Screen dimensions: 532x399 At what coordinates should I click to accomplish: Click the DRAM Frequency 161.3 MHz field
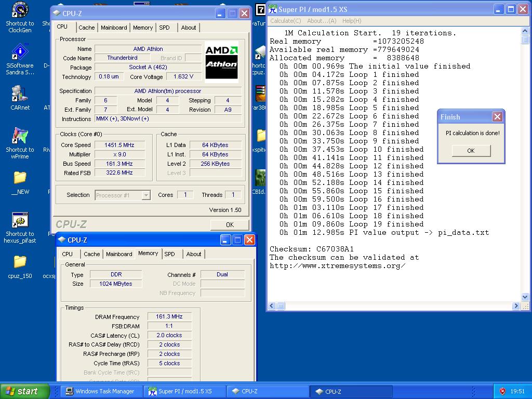pos(169,316)
